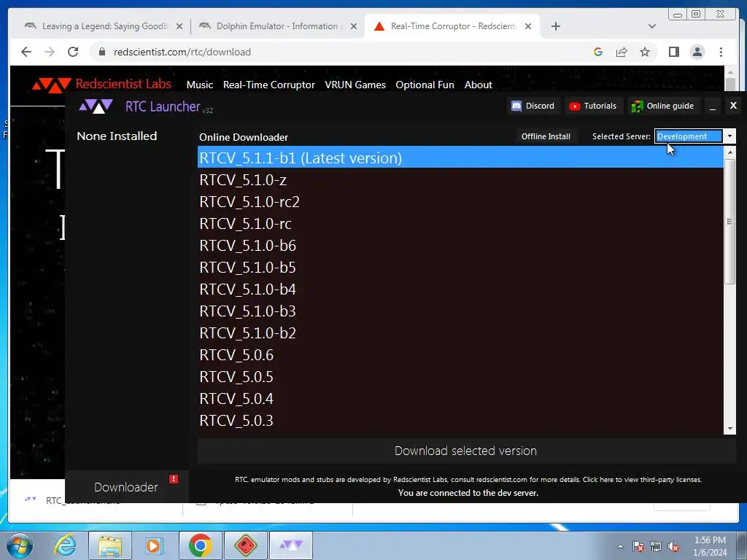The height and width of the screenshot is (560, 747).
Task: Reload the redscientist page
Action: pos(73,52)
